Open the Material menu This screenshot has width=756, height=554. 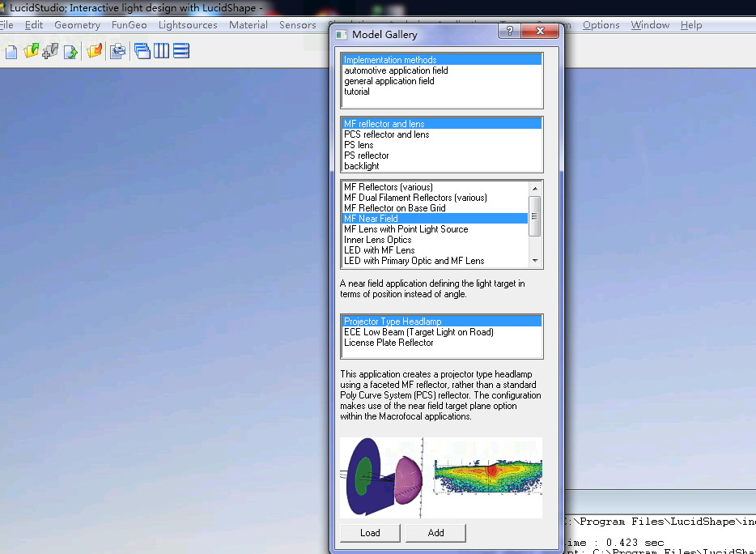(x=248, y=25)
